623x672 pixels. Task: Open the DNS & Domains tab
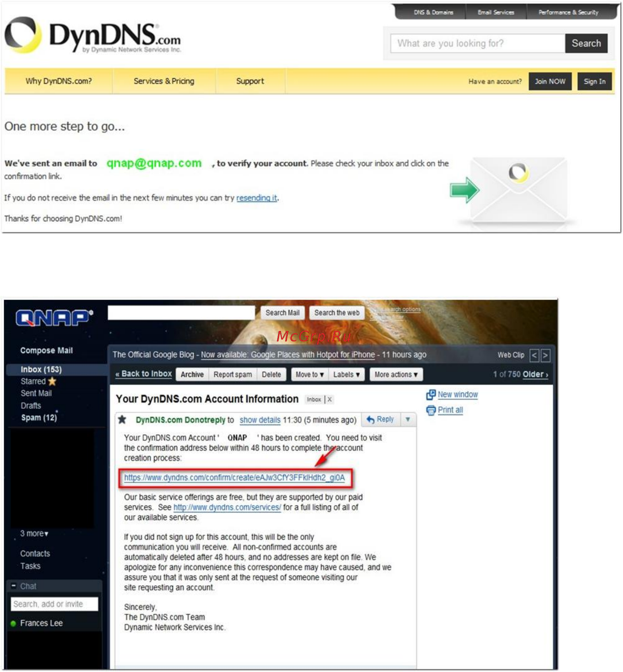(434, 12)
